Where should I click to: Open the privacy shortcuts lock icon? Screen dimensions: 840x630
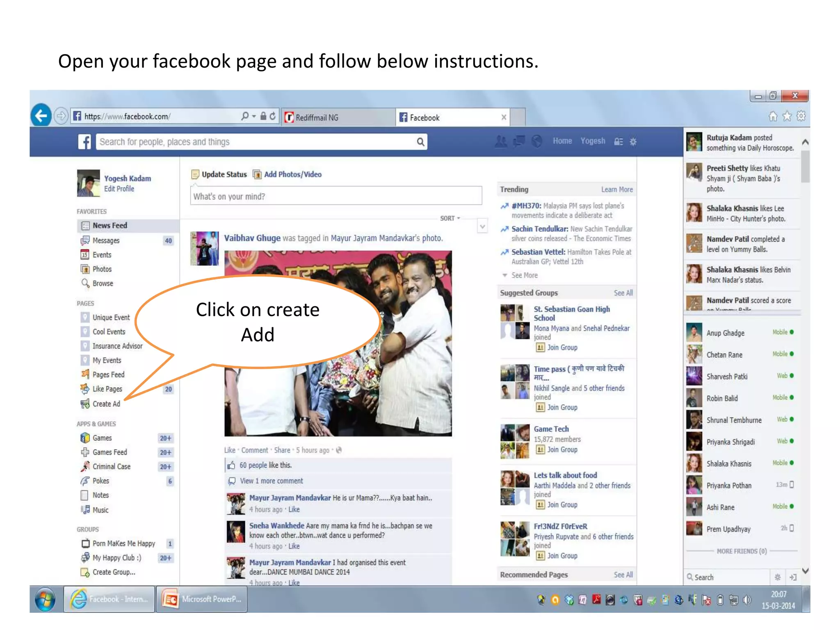(618, 142)
